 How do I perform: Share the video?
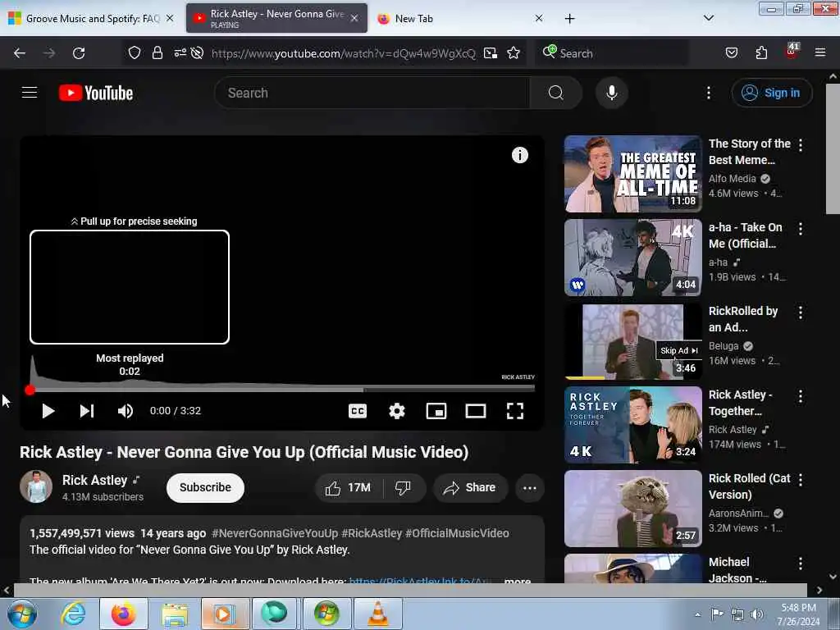[470, 487]
